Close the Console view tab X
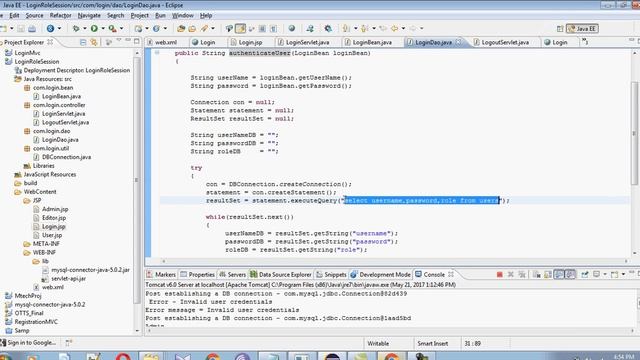 click(451, 274)
